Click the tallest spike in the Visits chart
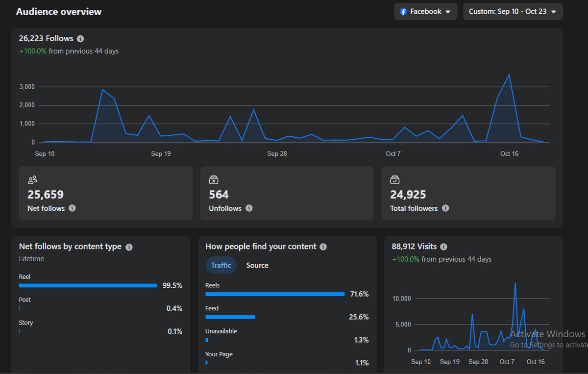588x374 pixels. [515, 283]
